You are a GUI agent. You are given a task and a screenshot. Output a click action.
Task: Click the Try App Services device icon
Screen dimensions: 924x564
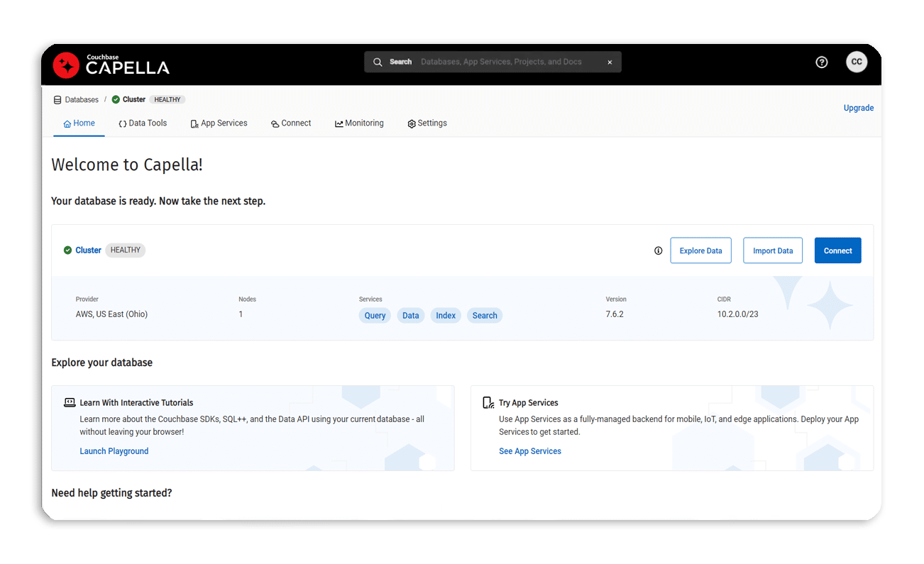pyautogui.click(x=488, y=402)
